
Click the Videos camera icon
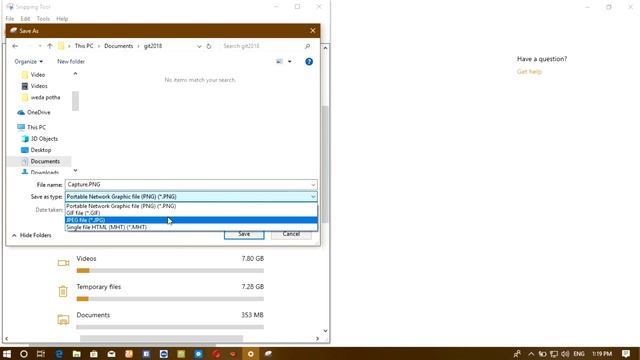(63, 263)
